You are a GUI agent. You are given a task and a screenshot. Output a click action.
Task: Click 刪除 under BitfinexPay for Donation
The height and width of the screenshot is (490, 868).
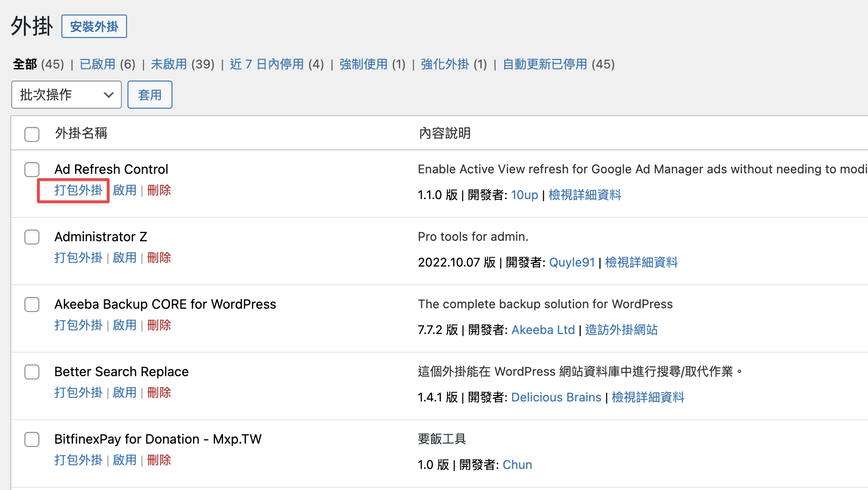point(159,460)
